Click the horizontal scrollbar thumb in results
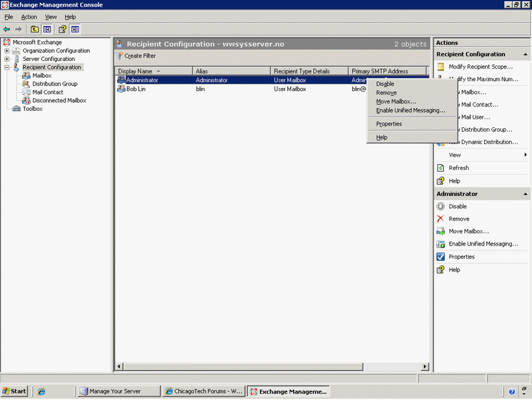Viewport: 532px width, 400px height. pos(243,366)
